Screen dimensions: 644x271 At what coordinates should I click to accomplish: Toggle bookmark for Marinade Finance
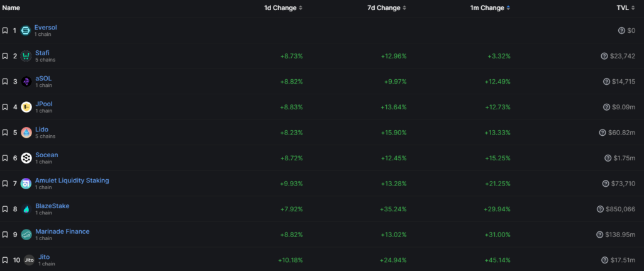pyautogui.click(x=5, y=235)
